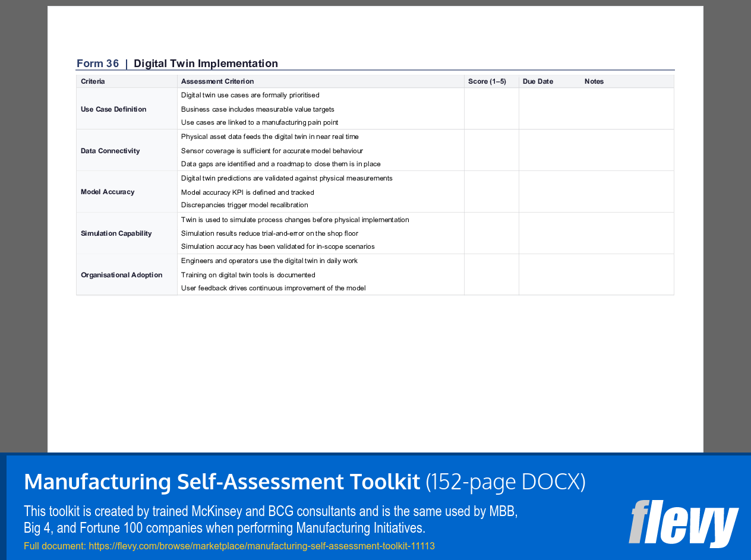Click the Digital Twin Implementation title
The height and width of the screenshot is (560, 751).
206,63
